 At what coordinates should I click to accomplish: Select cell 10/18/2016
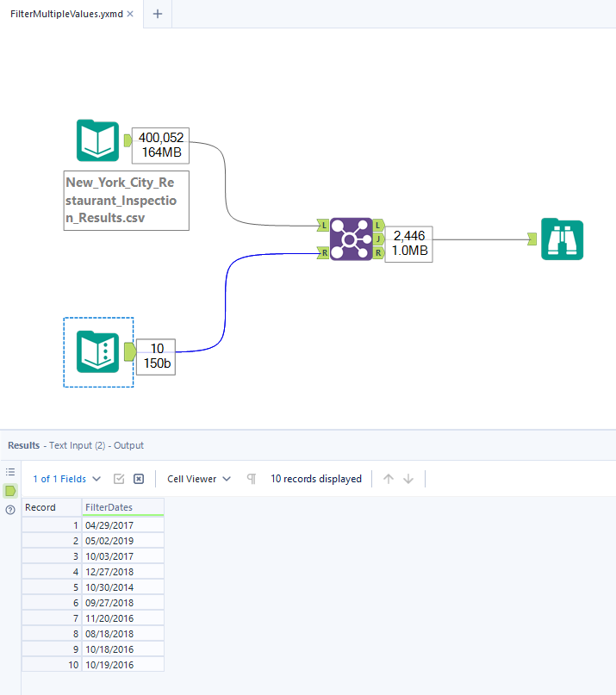click(x=123, y=649)
